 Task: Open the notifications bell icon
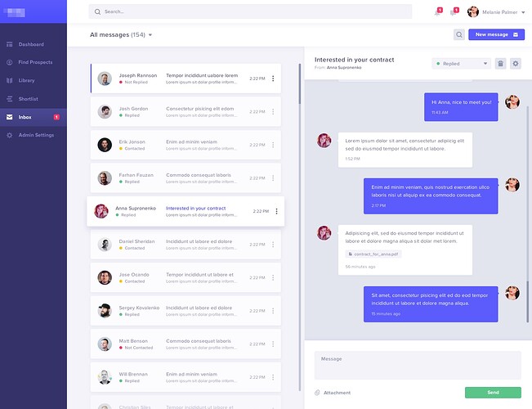(438, 12)
